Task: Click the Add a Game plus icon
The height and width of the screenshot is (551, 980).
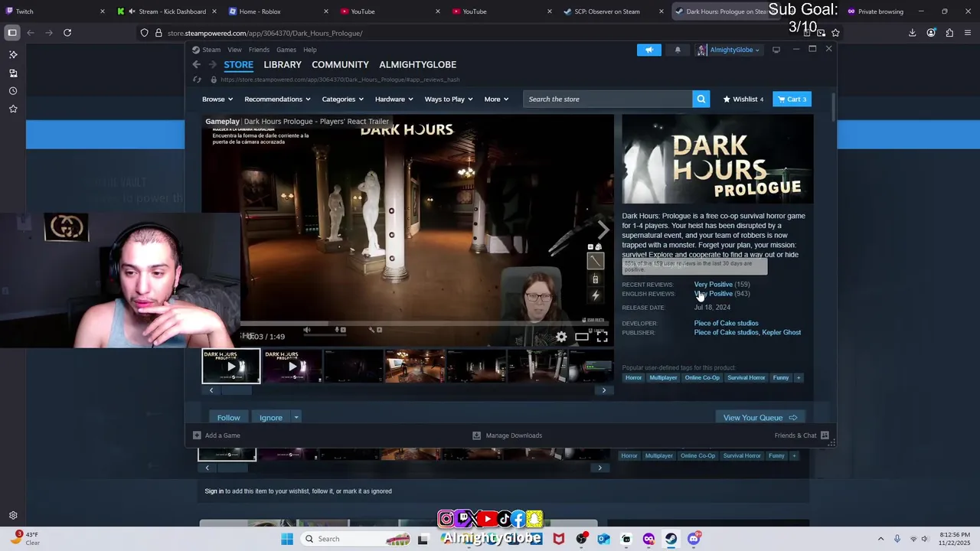Action: point(197,435)
